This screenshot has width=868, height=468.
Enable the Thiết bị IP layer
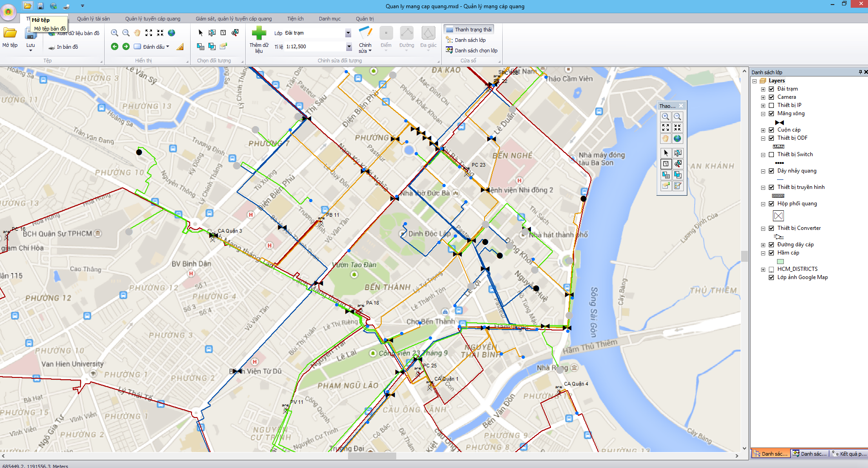(x=772, y=105)
